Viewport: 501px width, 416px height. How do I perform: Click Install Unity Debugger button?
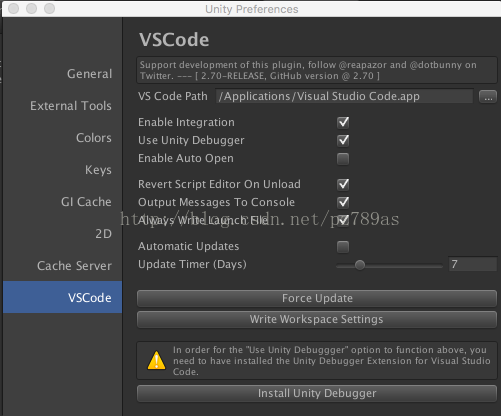(x=317, y=393)
